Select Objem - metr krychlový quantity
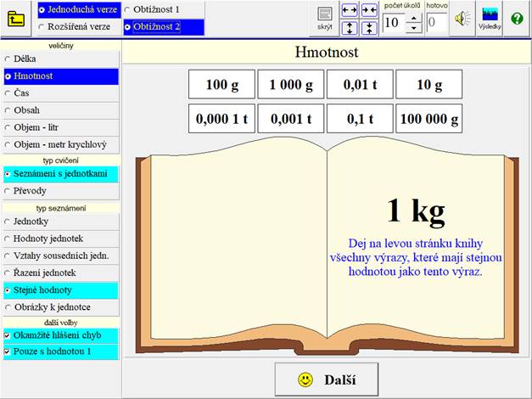532x399 pixels. pos(61,144)
